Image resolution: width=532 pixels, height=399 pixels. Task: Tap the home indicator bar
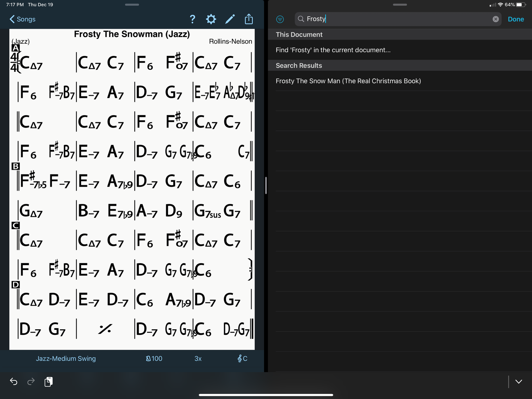pos(266,395)
